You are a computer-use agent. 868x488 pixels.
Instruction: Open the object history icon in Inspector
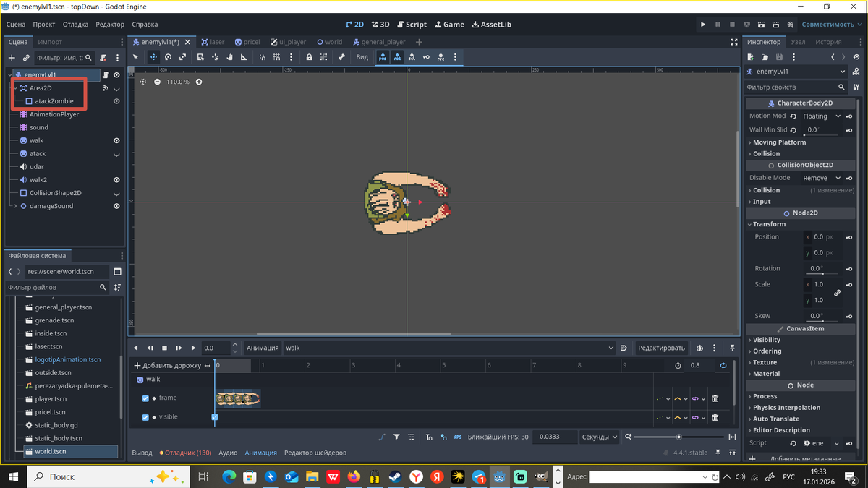pos(856,57)
